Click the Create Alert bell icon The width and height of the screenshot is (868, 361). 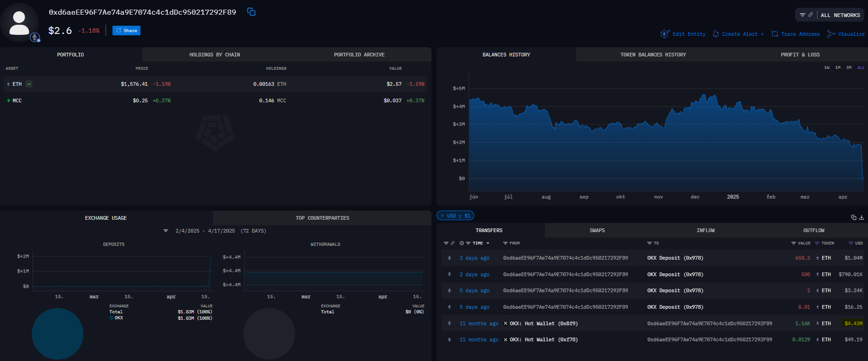point(716,34)
